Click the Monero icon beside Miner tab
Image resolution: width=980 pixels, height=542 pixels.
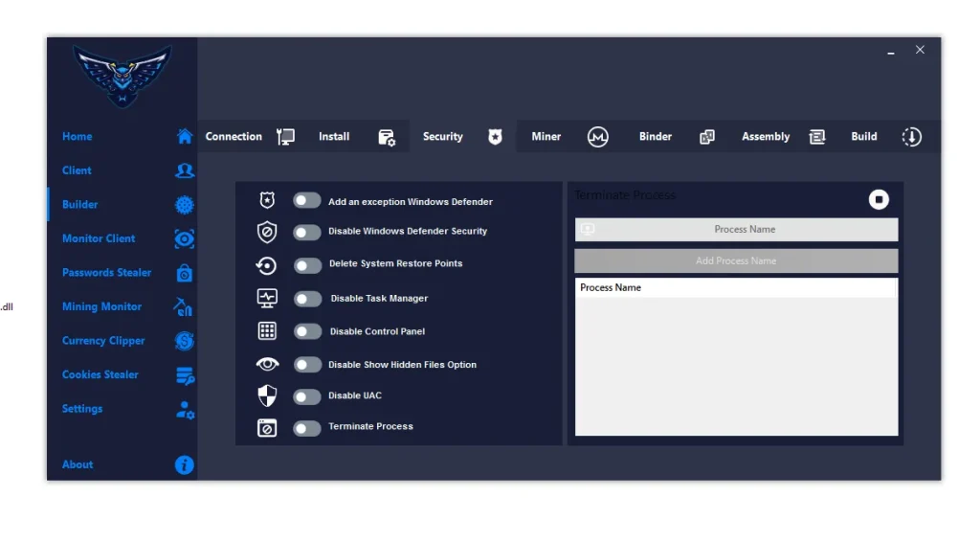598,137
